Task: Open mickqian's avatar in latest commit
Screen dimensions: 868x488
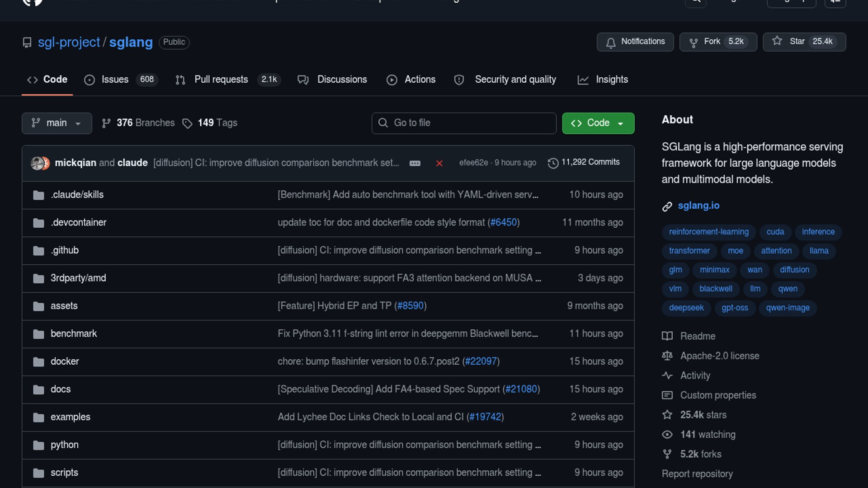Action: [x=37, y=163]
